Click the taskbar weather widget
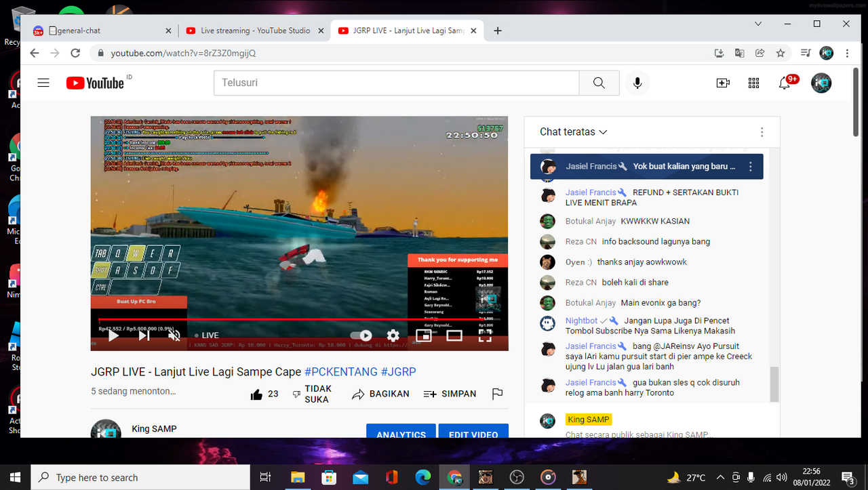868x490 pixels. coord(686,477)
